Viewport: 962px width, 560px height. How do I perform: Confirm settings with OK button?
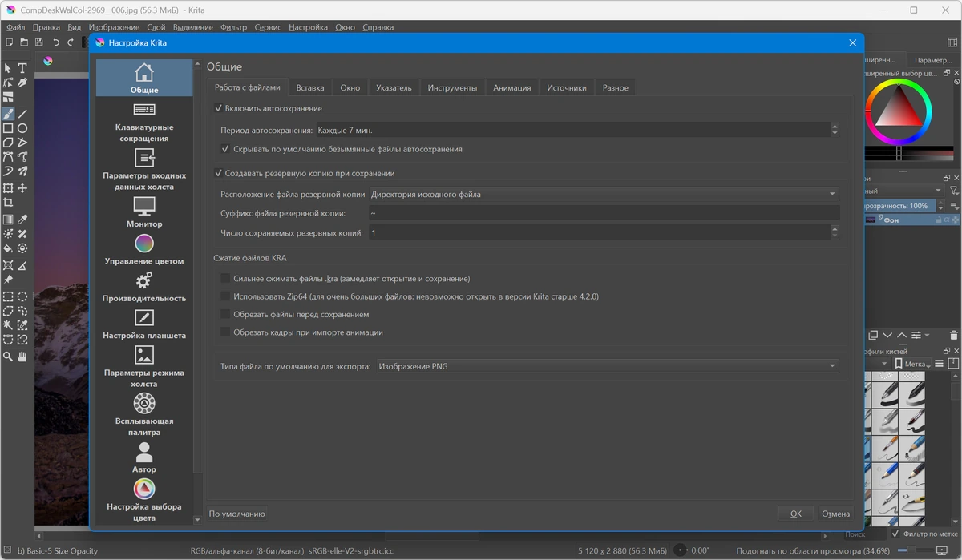pyautogui.click(x=796, y=514)
